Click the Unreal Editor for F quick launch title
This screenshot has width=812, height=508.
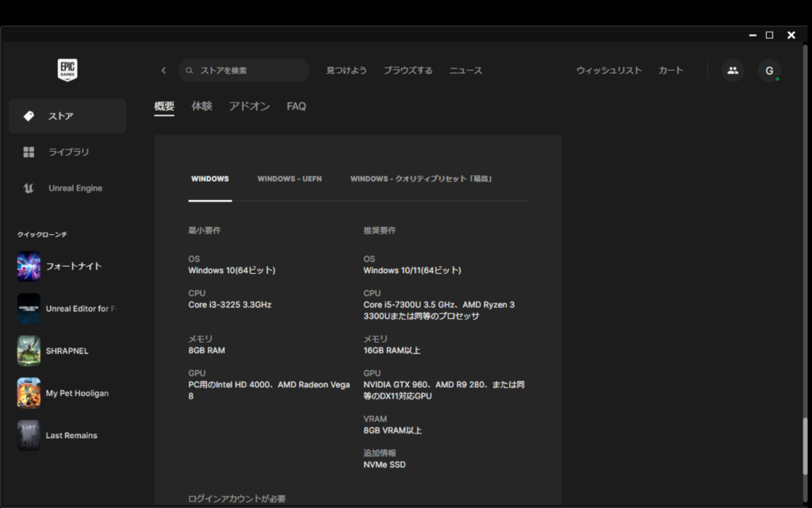point(82,309)
